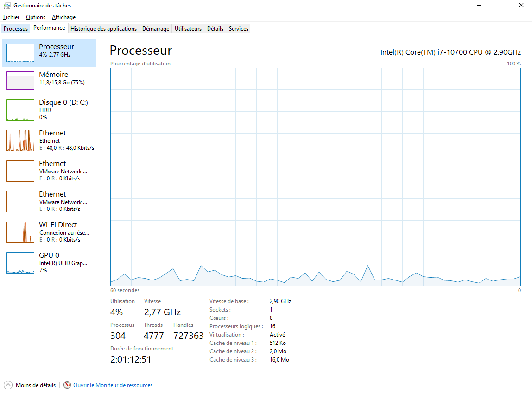532x395 pixels.
Task: Switch to the Processus tab
Action: coord(16,29)
